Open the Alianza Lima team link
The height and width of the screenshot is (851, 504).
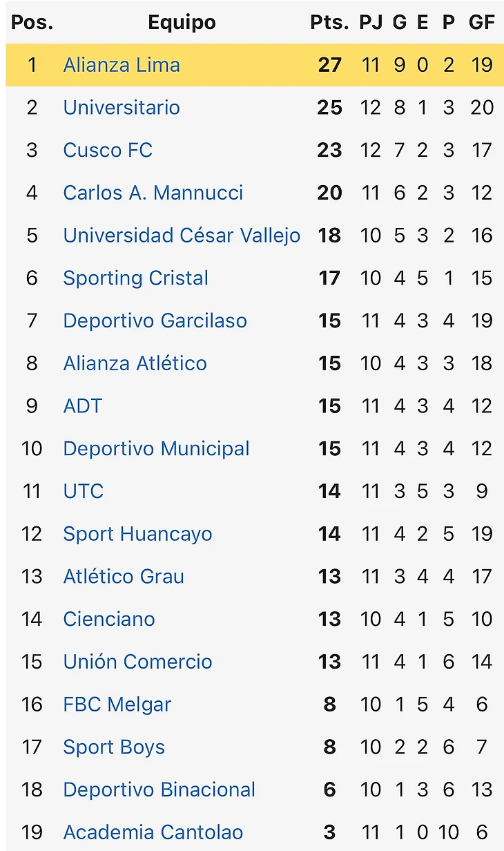[x=122, y=65]
